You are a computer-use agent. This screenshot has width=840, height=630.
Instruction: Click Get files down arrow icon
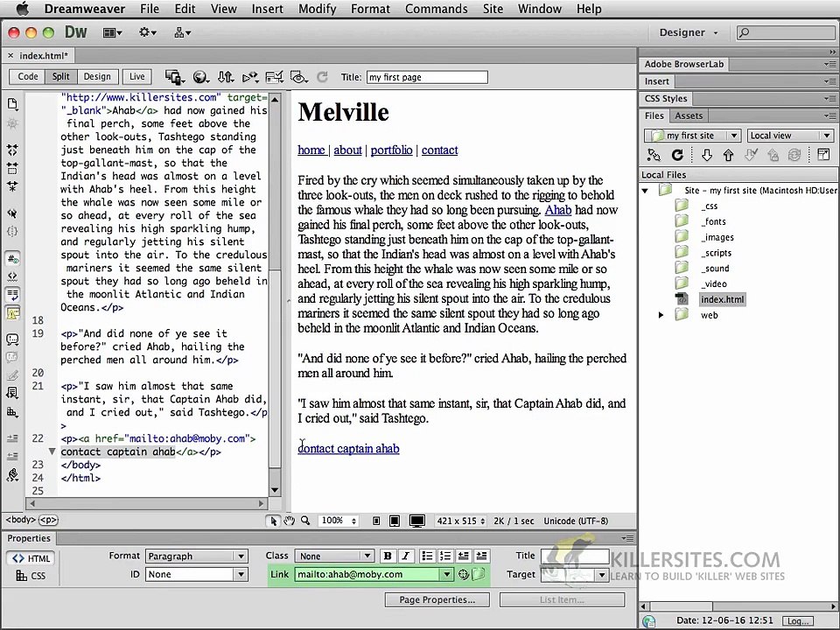(x=707, y=155)
